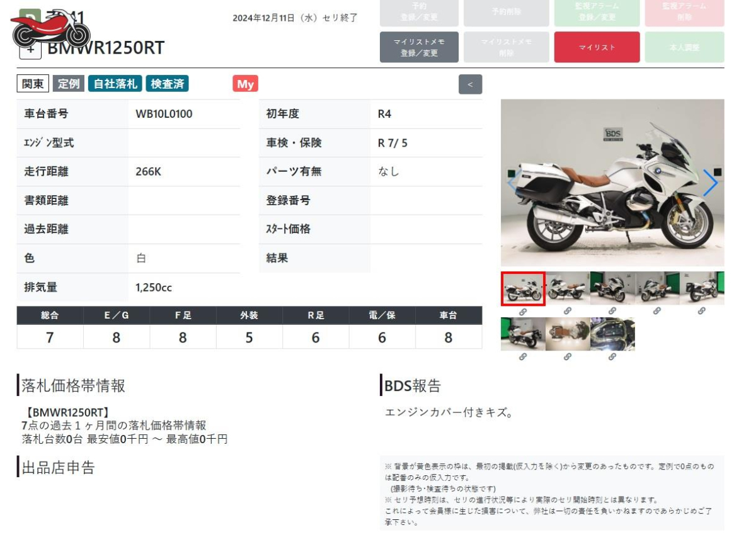Click the 走行距離 label
The width and height of the screenshot is (756, 559).
click(x=46, y=172)
